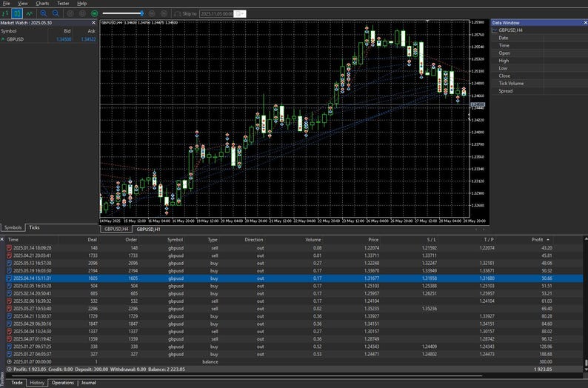Switch to the Ticks tab

click(34, 227)
